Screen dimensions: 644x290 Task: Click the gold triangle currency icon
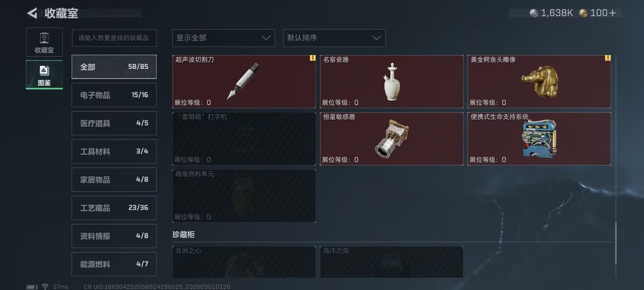583,13
